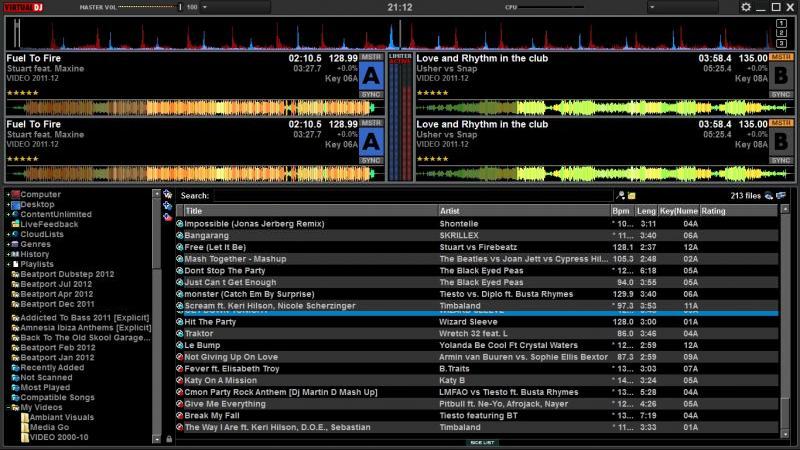This screenshot has height=450, width=800.
Task: Click red icon on Break My Fall row
Action: tap(180, 416)
